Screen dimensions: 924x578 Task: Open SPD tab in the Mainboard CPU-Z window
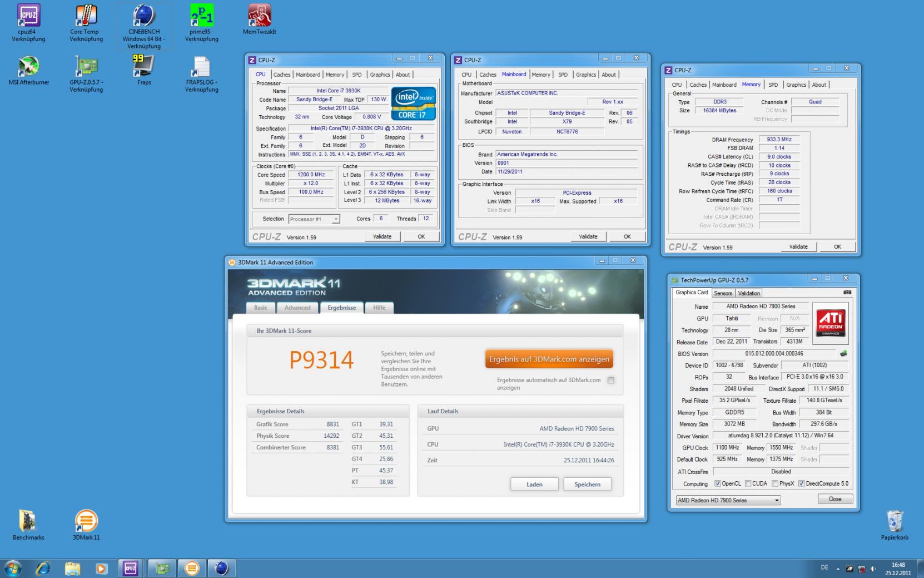(563, 75)
